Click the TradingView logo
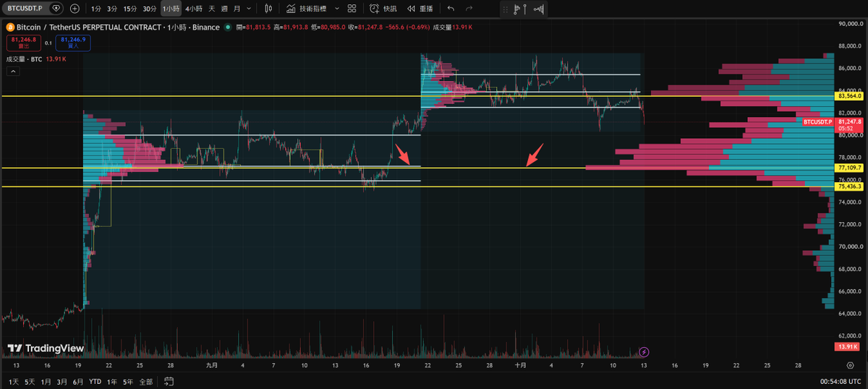Screen dimensions: 868x389 pyautogui.click(x=45, y=349)
